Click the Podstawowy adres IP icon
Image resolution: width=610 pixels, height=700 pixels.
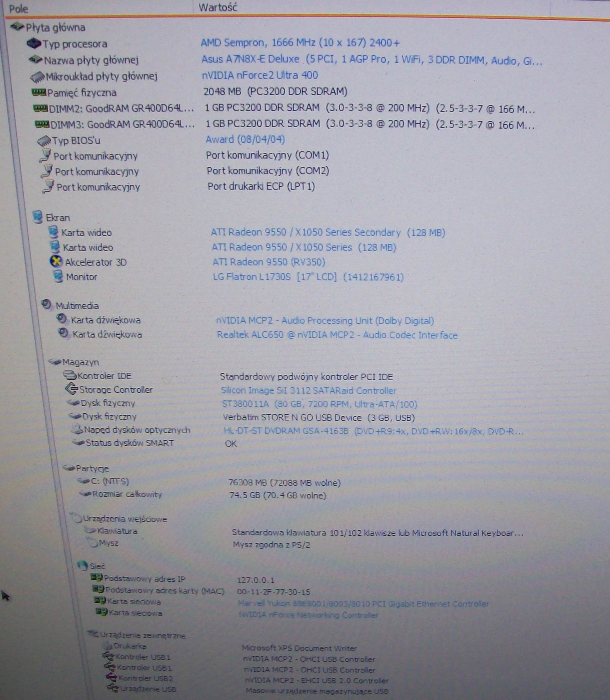pyautogui.click(x=97, y=577)
